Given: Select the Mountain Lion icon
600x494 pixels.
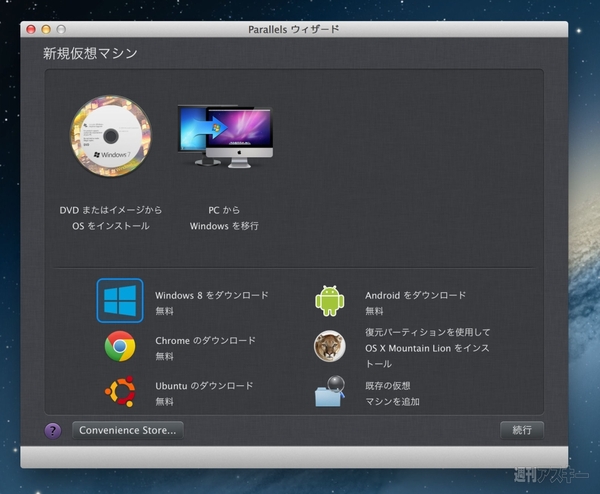Looking at the screenshot, I should click(x=329, y=346).
